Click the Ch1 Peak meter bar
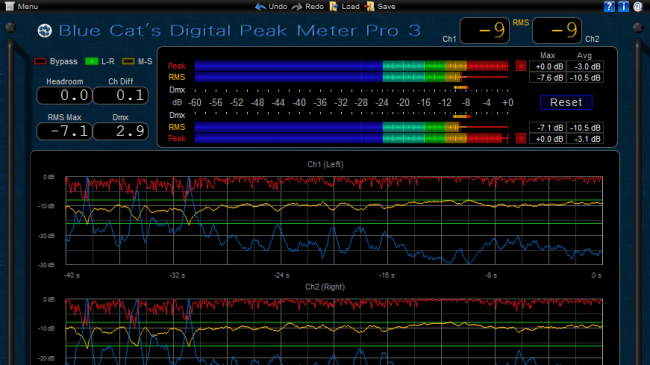Image resolution: width=650 pixels, height=365 pixels. click(352, 66)
